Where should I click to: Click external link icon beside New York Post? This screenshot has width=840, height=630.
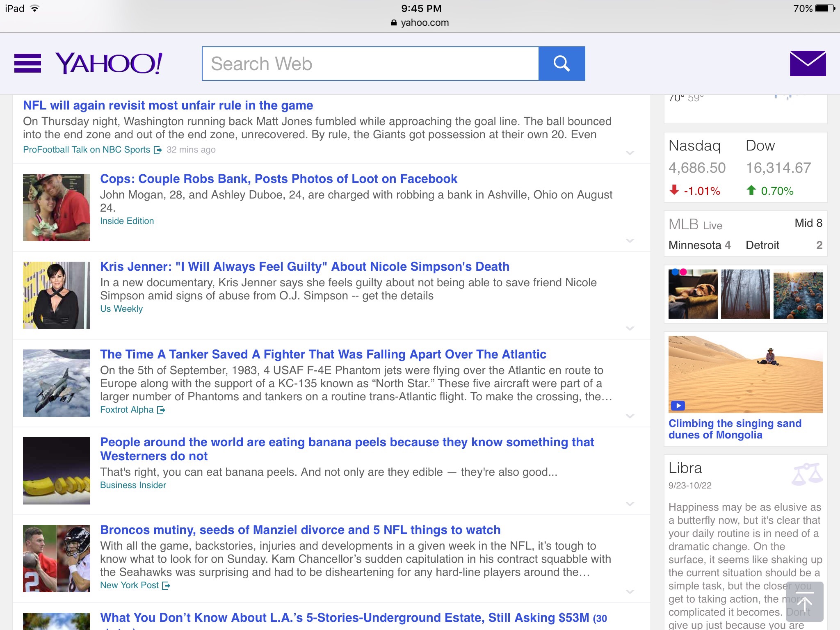tap(166, 586)
